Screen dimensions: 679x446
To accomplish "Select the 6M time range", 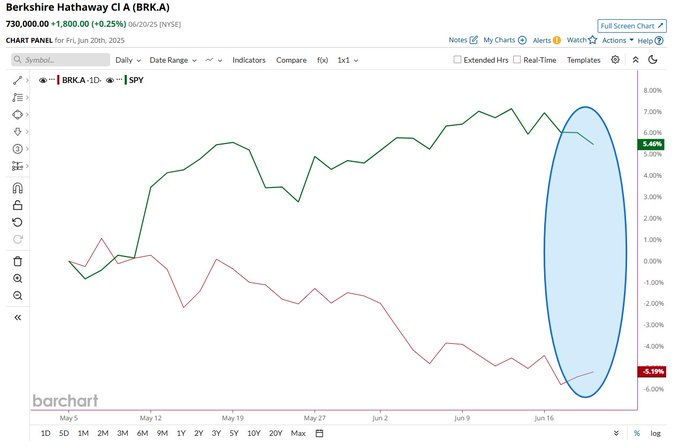I will tap(142, 433).
